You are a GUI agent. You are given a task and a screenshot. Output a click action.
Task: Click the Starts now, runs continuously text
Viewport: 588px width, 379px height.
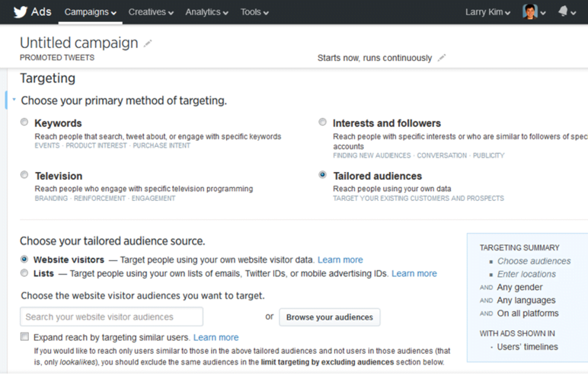(375, 58)
